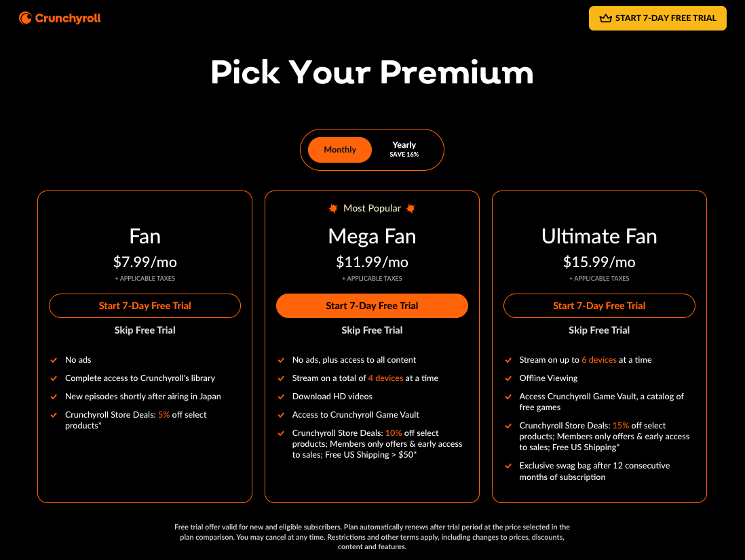
Task: Click the checkmark next to Exclusive swag bag
Action: (x=508, y=466)
